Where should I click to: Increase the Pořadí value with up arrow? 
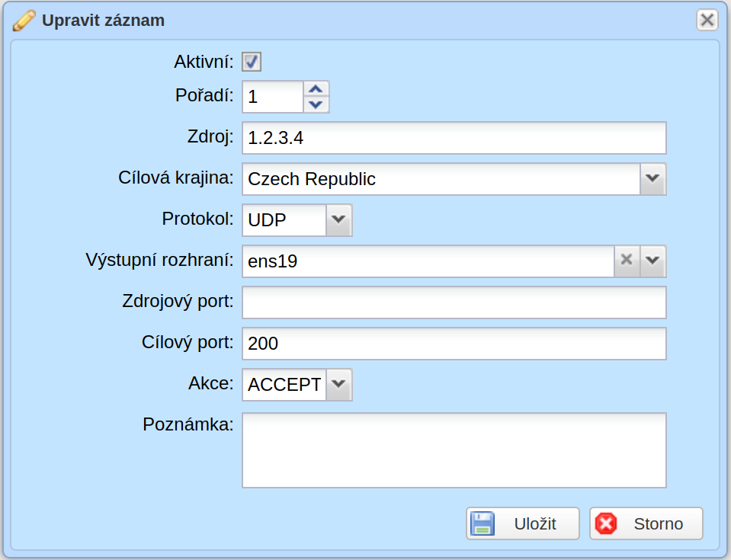[316, 89]
